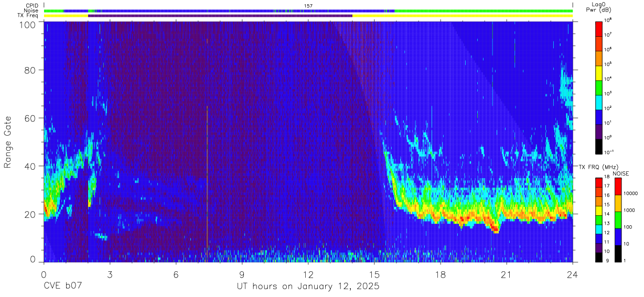Click the 'Range Gate' y-axis title
The width and height of the screenshot is (644, 297).
click(8, 141)
